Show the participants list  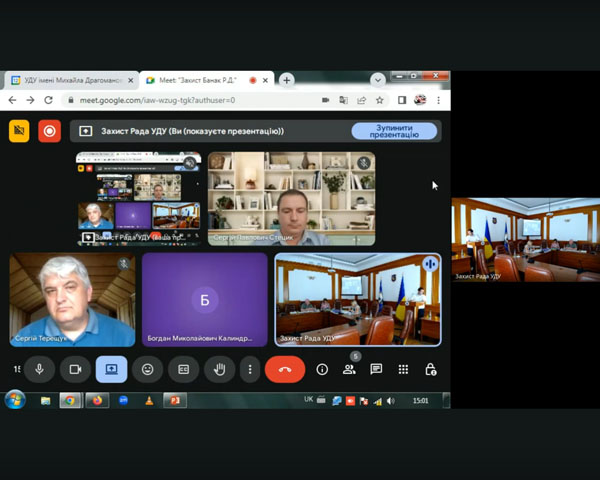349,369
